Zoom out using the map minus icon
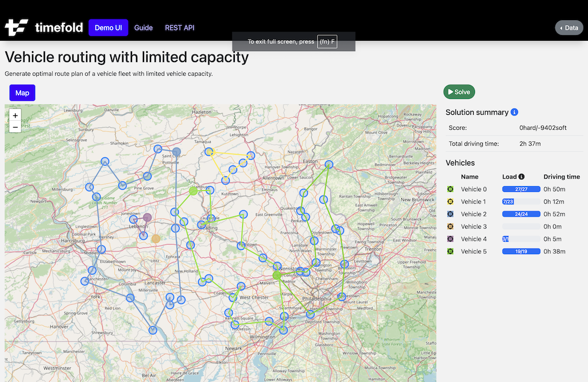This screenshot has width=588, height=382. pos(15,126)
